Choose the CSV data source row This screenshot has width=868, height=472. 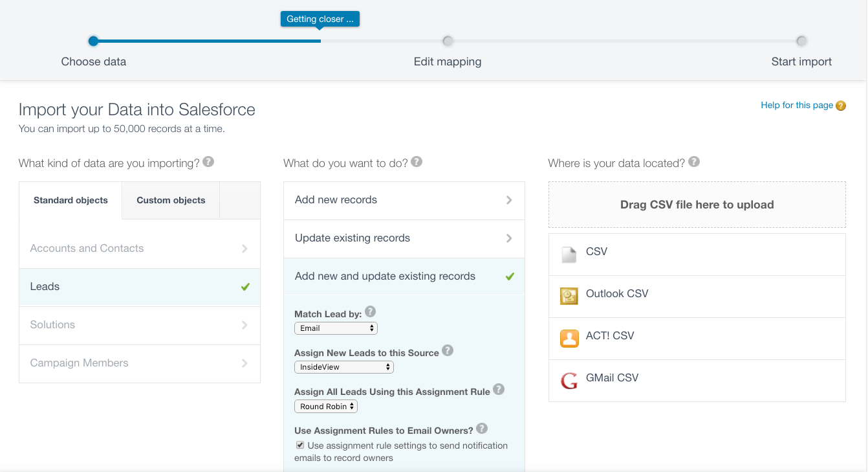pyautogui.click(x=697, y=254)
